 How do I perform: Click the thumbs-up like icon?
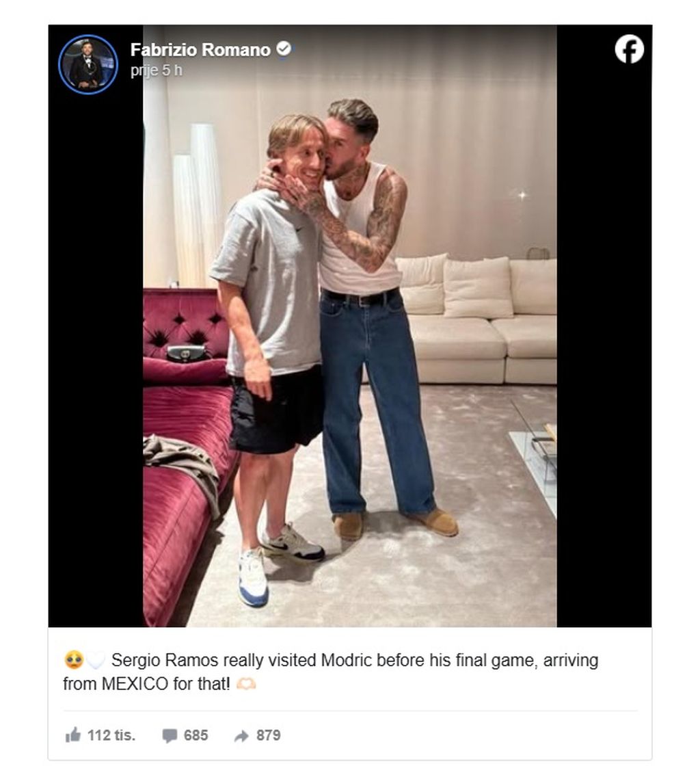point(73,735)
